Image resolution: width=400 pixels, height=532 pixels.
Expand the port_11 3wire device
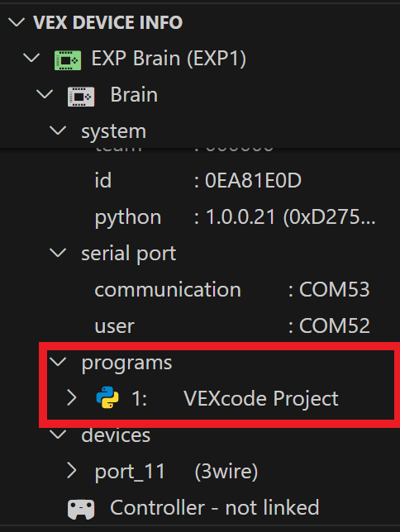(72, 471)
